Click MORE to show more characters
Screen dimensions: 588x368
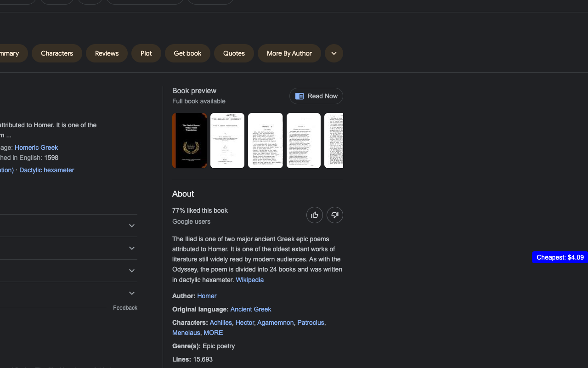tap(213, 333)
